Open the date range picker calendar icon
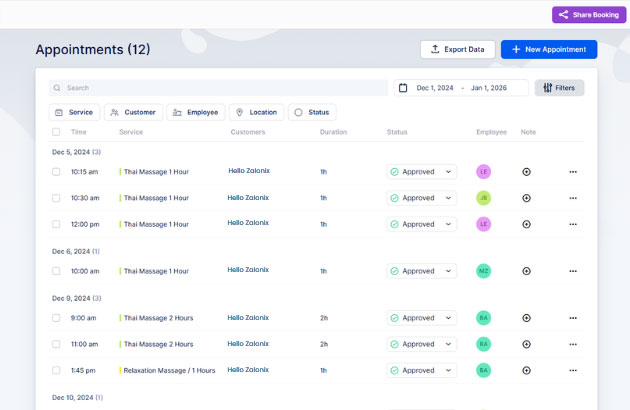 [403, 88]
